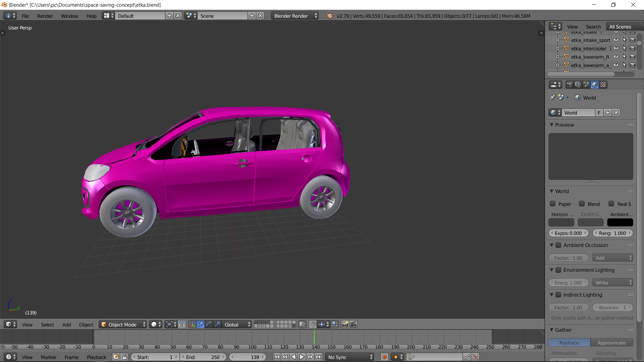Click the black Ambient color swatch
644x362 pixels.
point(620,223)
